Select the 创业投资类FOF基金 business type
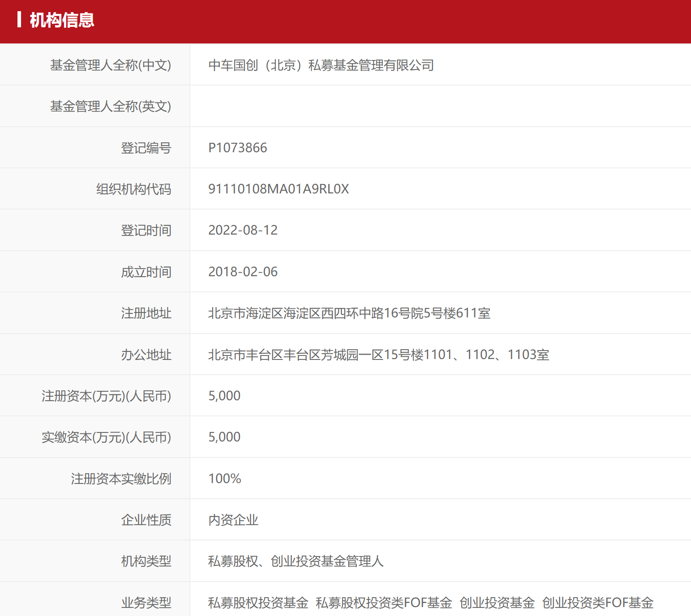Screen dimensions: 691x616 (598, 603)
